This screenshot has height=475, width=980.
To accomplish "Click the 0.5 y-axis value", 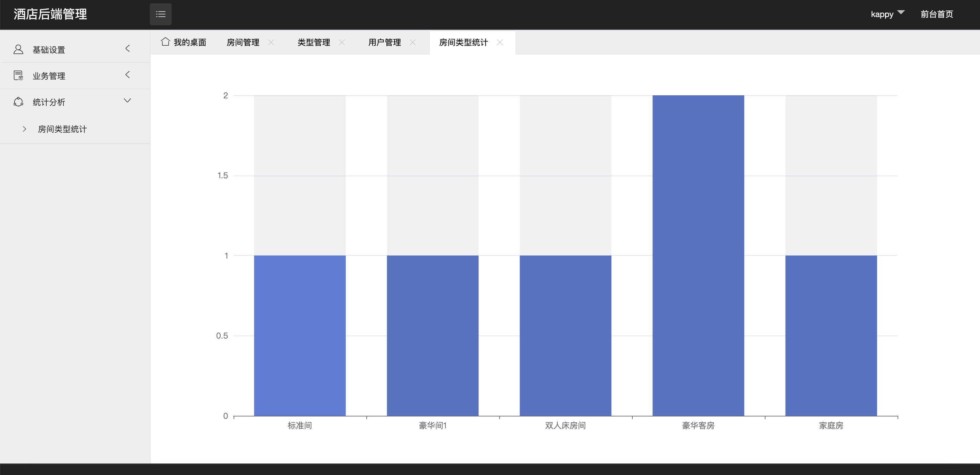I will click(x=222, y=335).
